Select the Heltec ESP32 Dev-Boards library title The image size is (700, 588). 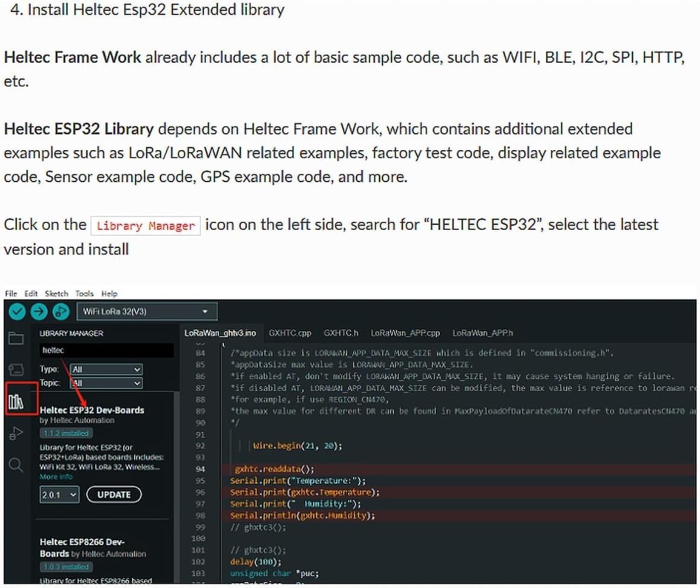point(92,410)
